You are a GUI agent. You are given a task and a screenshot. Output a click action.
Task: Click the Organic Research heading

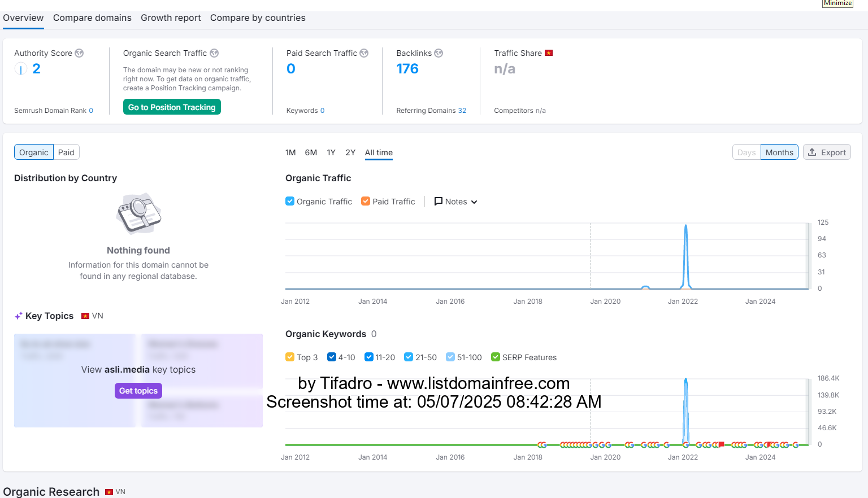click(51, 492)
